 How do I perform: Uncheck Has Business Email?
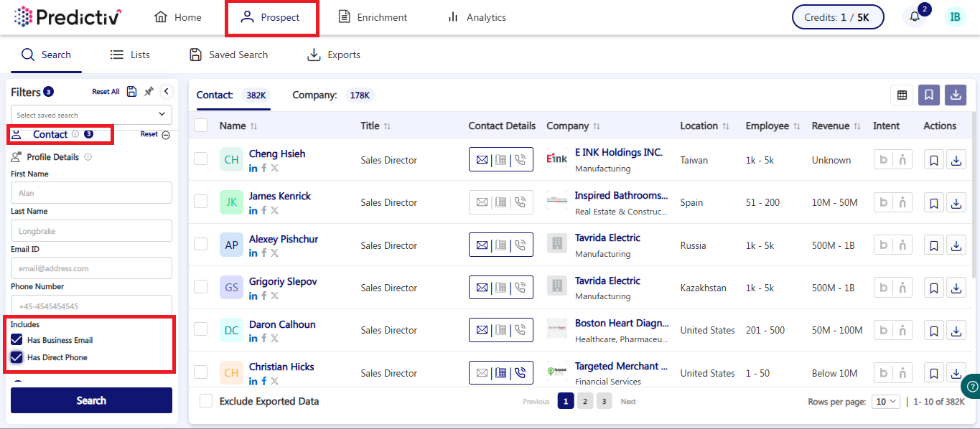17,340
